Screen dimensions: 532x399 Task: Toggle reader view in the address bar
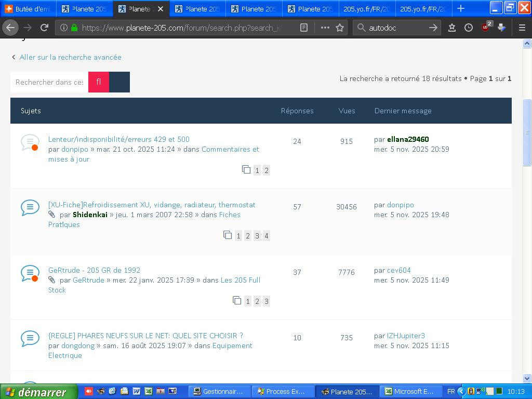304,28
